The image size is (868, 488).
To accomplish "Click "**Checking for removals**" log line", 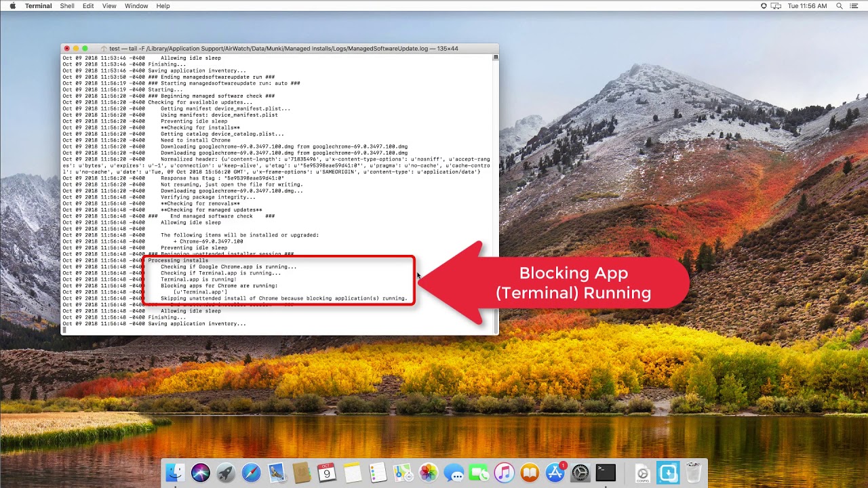I will coord(200,203).
